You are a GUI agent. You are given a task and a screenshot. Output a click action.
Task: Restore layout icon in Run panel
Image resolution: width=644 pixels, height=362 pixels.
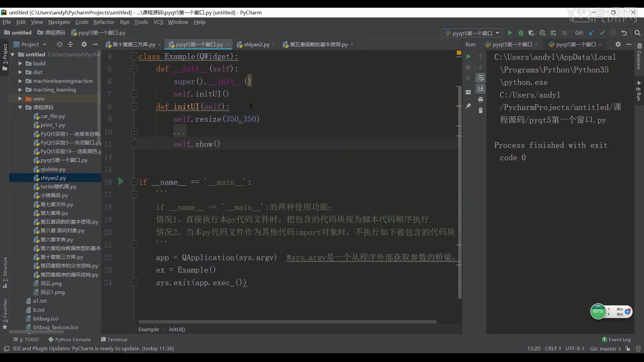469,92
